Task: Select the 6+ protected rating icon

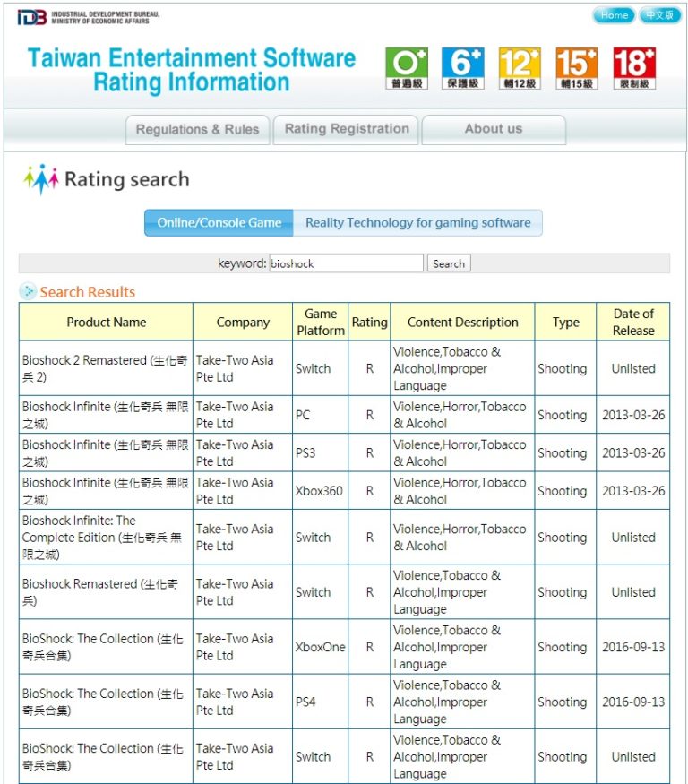Action: pyautogui.click(x=463, y=68)
